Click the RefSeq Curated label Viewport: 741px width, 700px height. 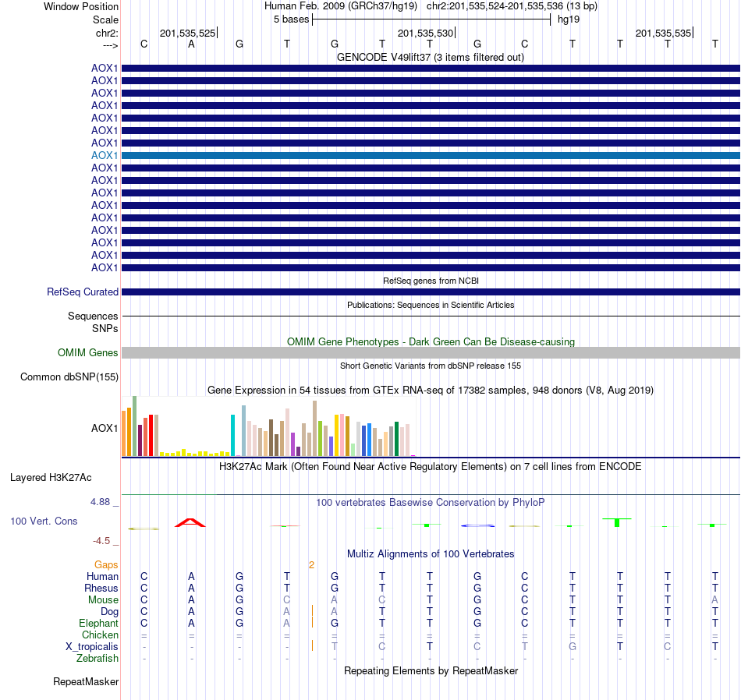82,292
